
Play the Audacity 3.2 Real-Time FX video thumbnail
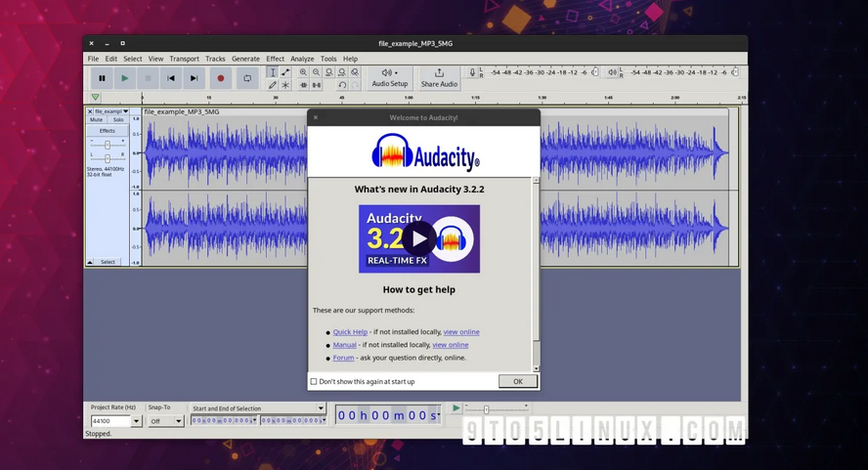click(x=419, y=238)
